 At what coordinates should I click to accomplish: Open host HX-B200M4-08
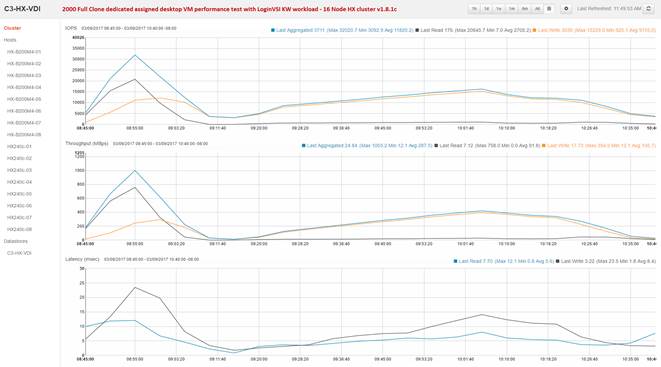tap(24, 135)
